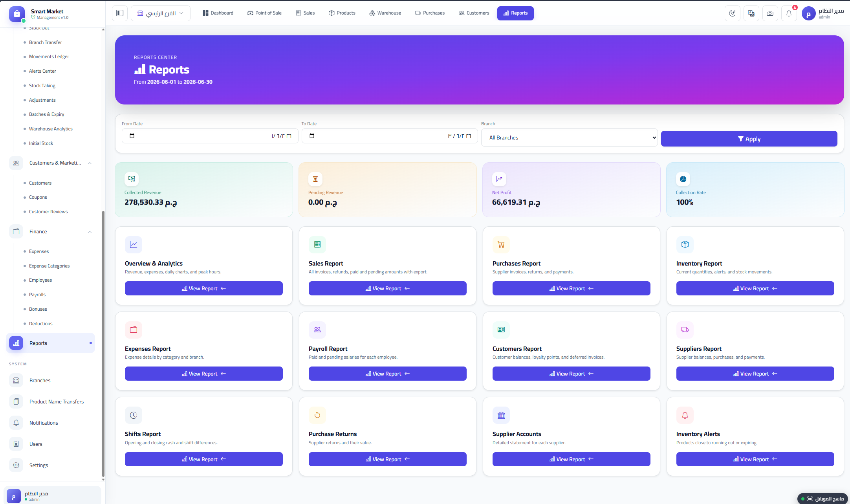Screen dimensions: 850x504
Task: Click the Expenses Report wallet icon
Action: [x=134, y=330]
